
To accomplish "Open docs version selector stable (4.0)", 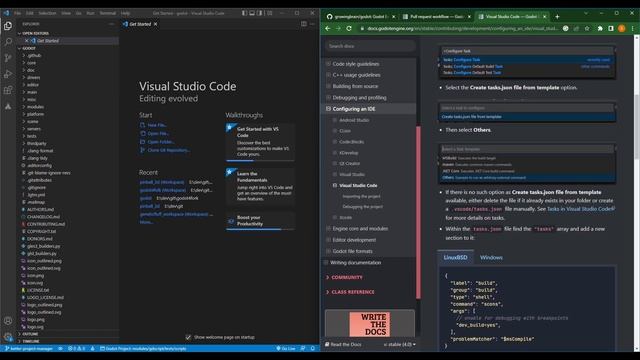I will tap(400, 344).
